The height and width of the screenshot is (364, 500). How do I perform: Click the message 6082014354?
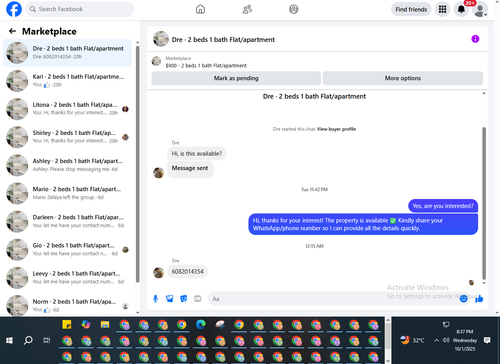188,272
